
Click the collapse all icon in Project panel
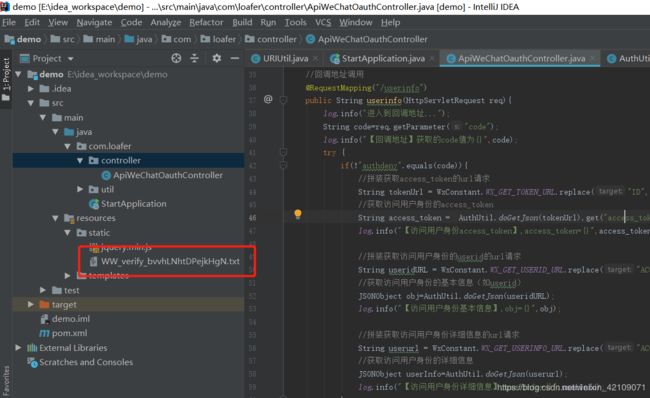(x=194, y=58)
